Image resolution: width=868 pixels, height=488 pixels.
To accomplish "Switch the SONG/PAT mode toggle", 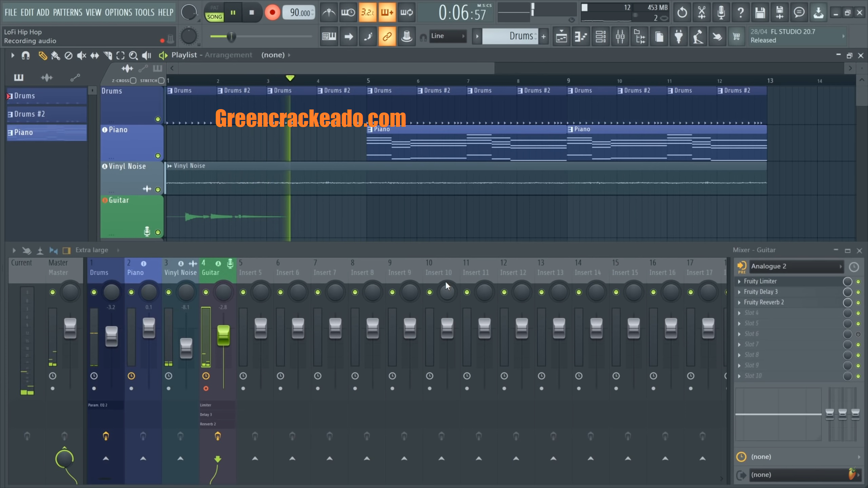I will 214,13.
